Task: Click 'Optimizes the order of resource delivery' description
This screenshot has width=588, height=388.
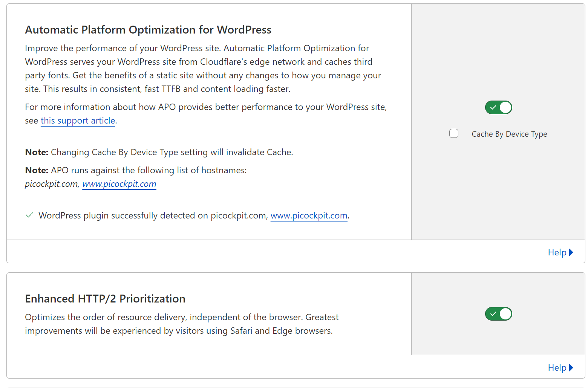Action: 182,324
